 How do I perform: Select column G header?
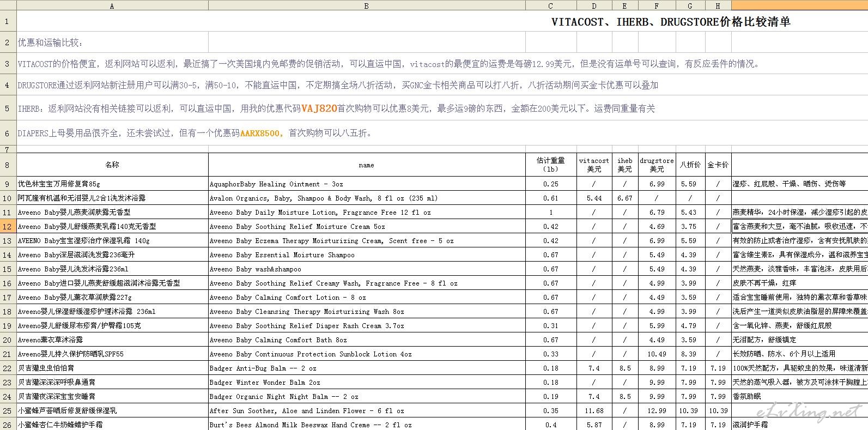click(690, 5)
